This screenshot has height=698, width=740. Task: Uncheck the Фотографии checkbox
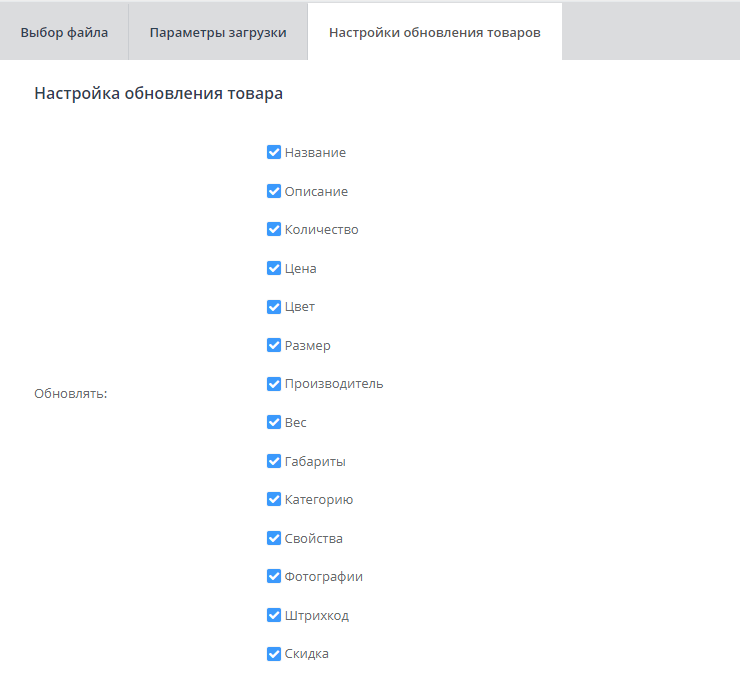[x=274, y=576]
